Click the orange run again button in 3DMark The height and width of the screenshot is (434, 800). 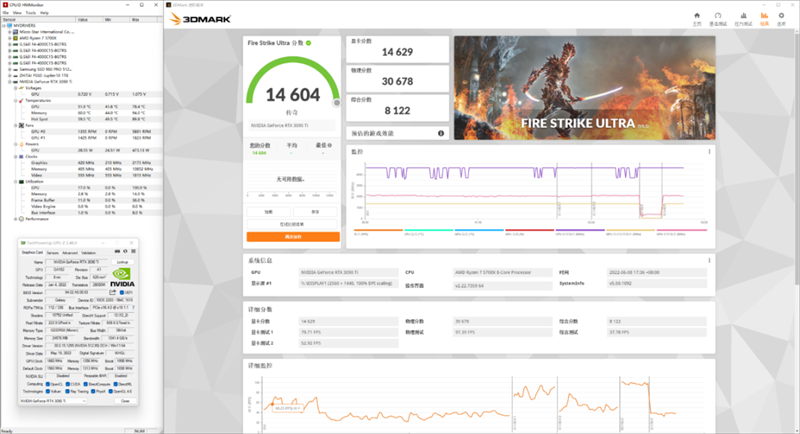pos(293,237)
